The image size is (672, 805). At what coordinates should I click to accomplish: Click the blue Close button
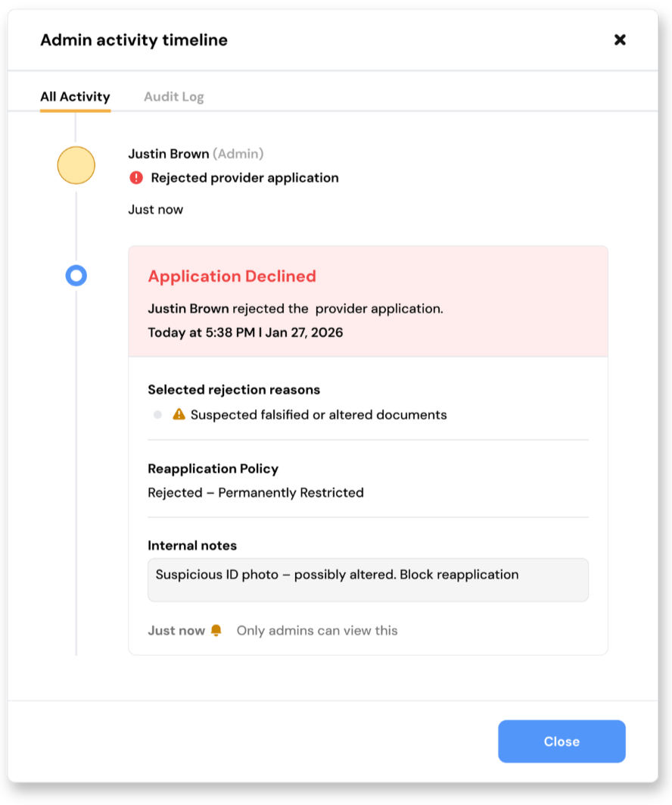[562, 741]
